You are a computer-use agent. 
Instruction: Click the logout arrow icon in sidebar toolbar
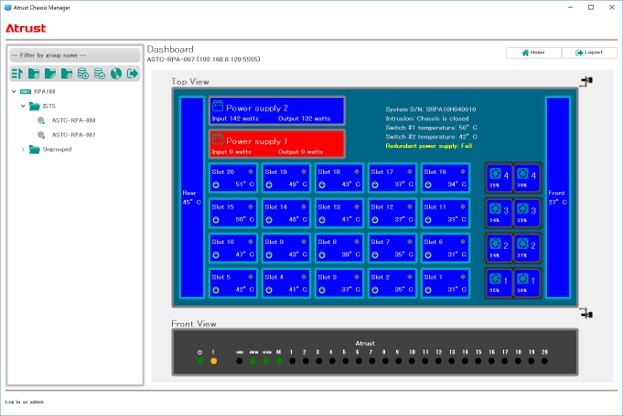pyautogui.click(x=130, y=74)
